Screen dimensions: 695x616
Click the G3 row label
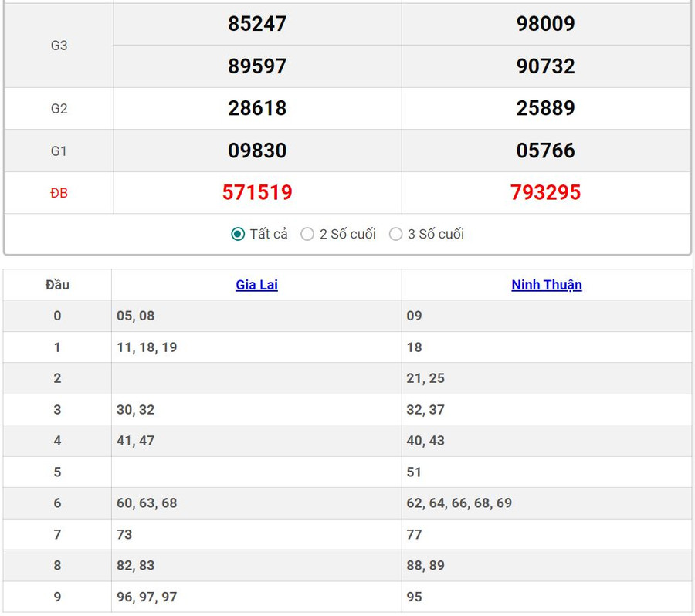[x=59, y=46]
